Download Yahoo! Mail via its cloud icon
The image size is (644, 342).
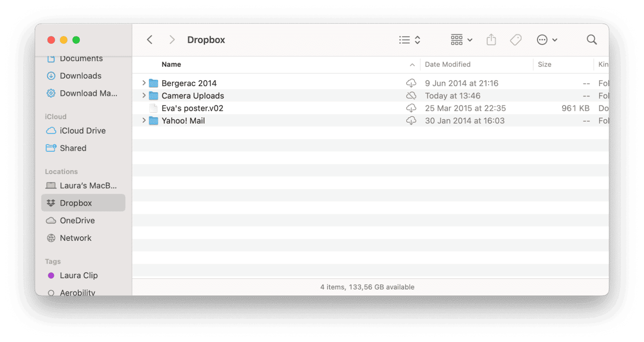click(411, 121)
